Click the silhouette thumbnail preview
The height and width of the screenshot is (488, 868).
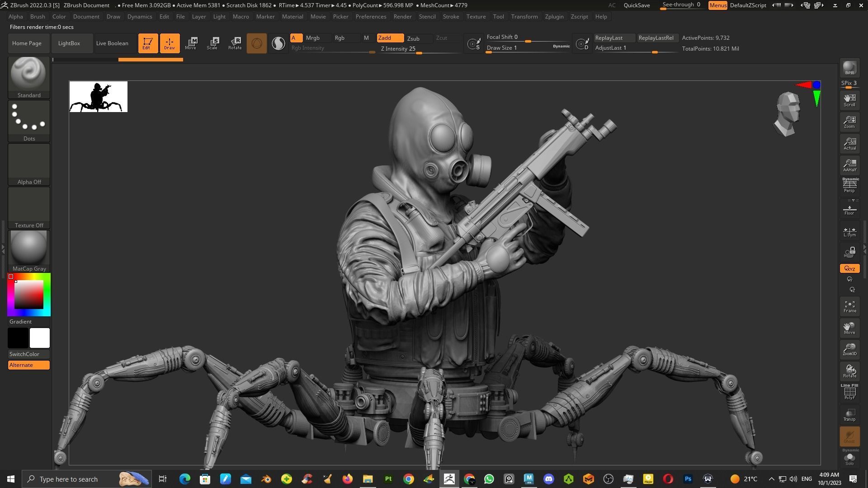click(x=99, y=97)
